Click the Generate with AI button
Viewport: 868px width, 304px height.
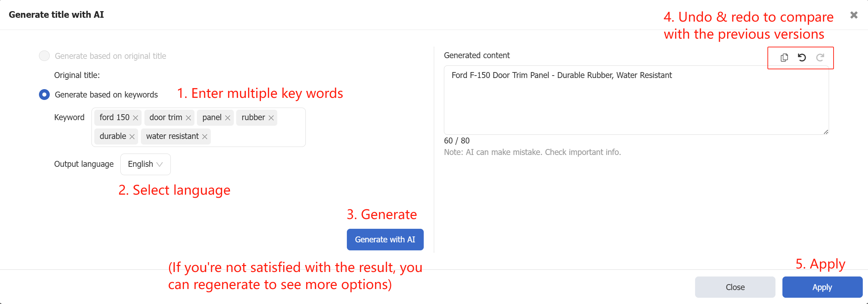(385, 239)
